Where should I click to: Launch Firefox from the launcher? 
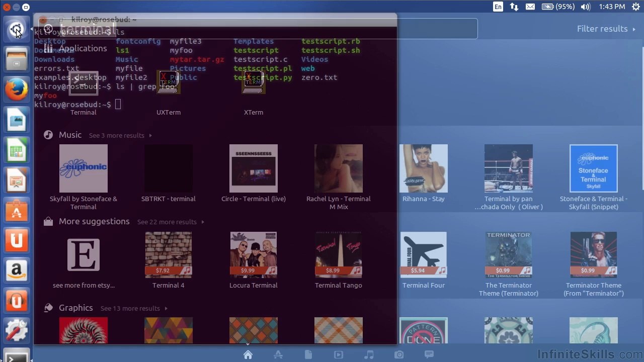pyautogui.click(x=16, y=89)
